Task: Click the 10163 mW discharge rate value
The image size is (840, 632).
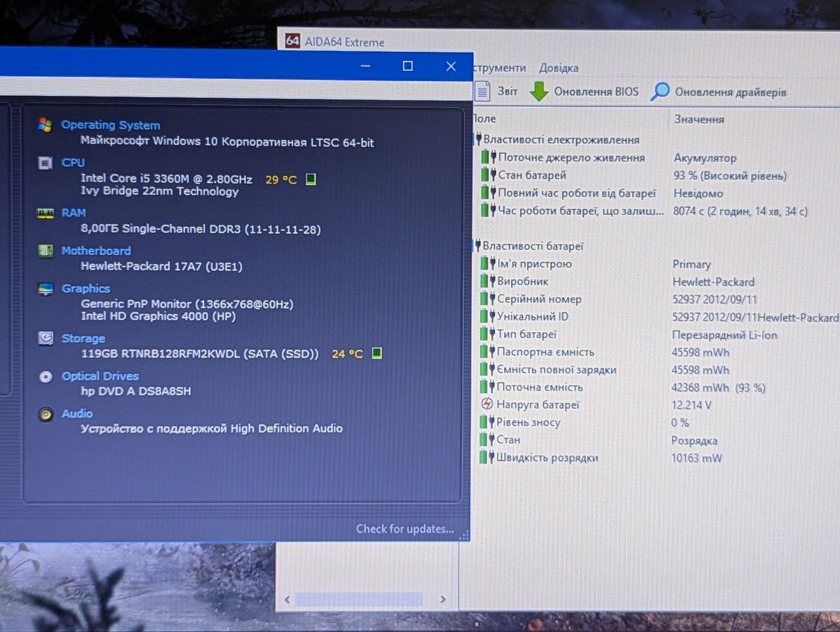Action: click(x=696, y=458)
